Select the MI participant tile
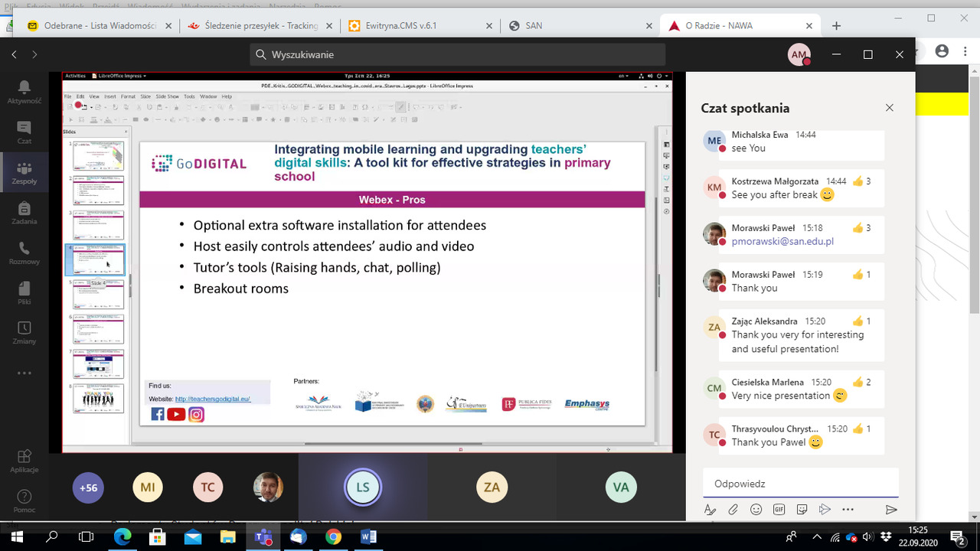Screen dimensions: 980x551 [148, 487]
